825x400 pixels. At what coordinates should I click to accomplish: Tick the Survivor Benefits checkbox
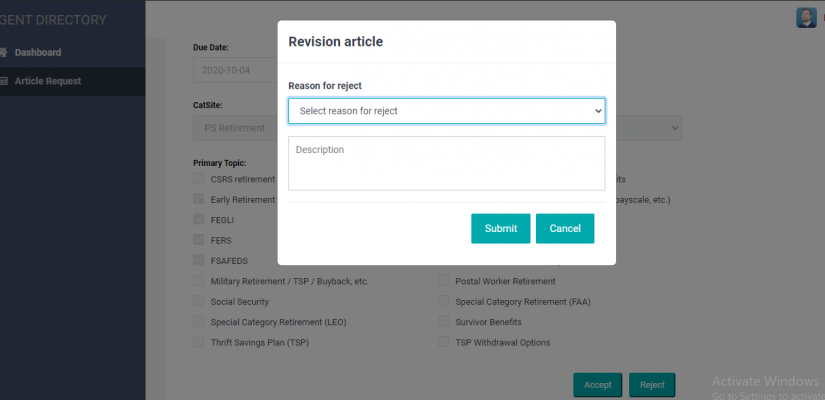click(x=444, y=322)
